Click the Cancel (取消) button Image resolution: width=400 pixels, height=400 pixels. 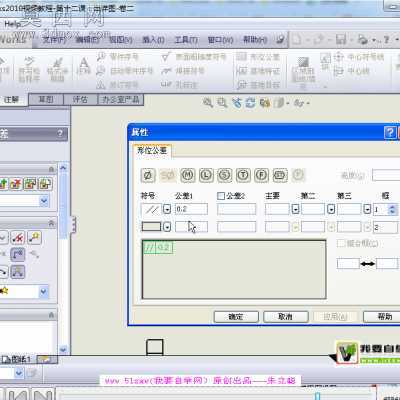286,317
